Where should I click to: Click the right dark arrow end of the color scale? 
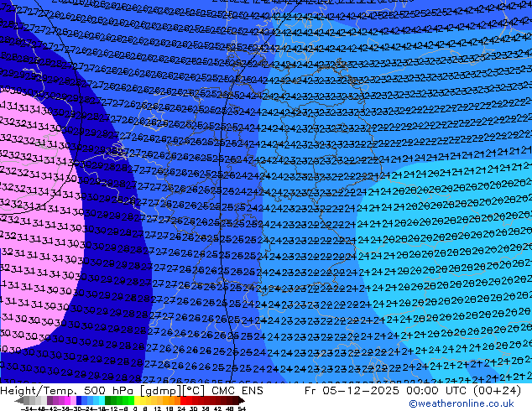point(241,401)
